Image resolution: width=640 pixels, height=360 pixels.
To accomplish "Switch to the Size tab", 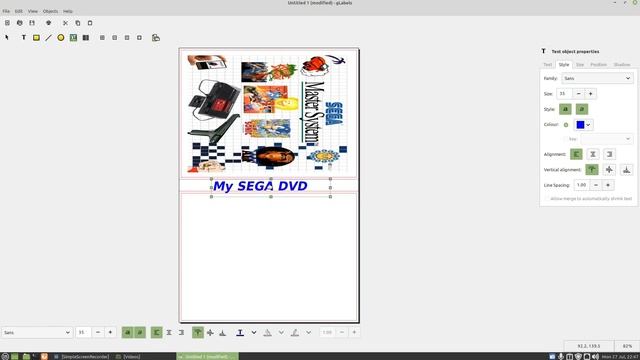I will click(x=580, y=64).
